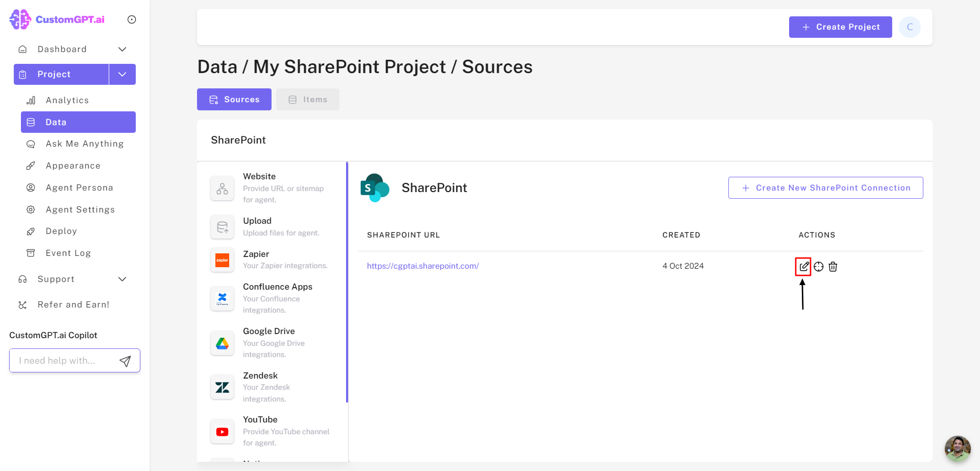Go to Ask Me Anything
Screen dimensions: 980x471
85,144
